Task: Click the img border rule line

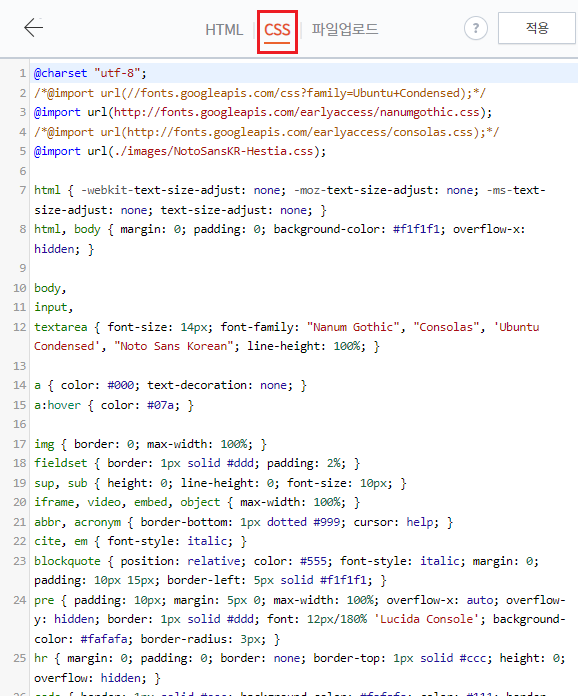Action: click(150, 444)
